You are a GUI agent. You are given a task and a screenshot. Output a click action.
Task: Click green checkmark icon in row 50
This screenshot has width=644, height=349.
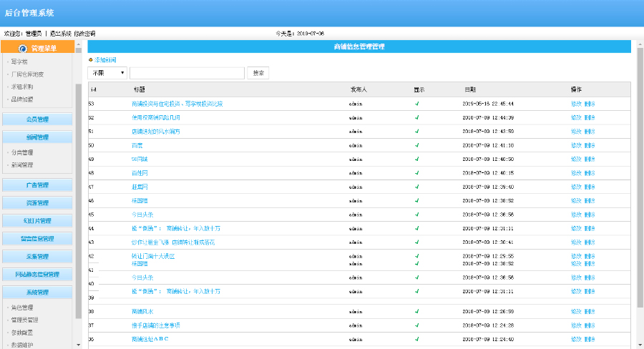[x=416, y=145]
